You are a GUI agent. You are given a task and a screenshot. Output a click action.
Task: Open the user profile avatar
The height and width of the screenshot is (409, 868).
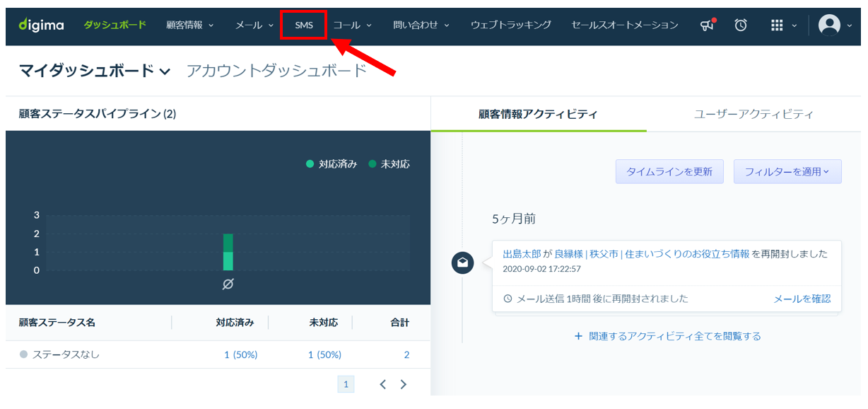click(x=829, y=25)
